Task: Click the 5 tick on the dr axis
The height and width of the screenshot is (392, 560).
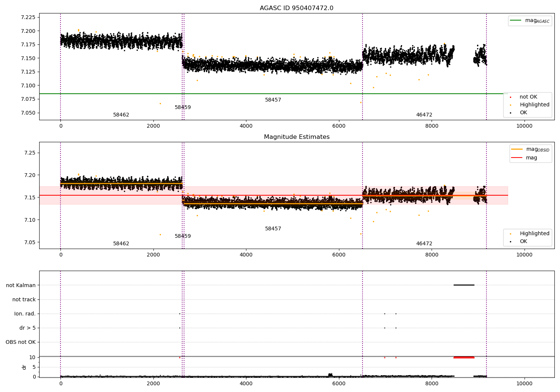Action: (34, 367)
